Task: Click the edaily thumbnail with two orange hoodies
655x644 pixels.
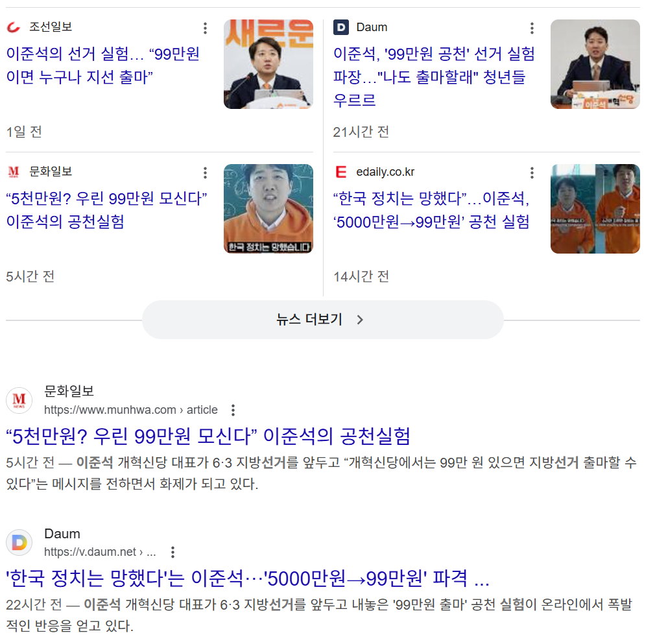Action: (x=595, y=209)
